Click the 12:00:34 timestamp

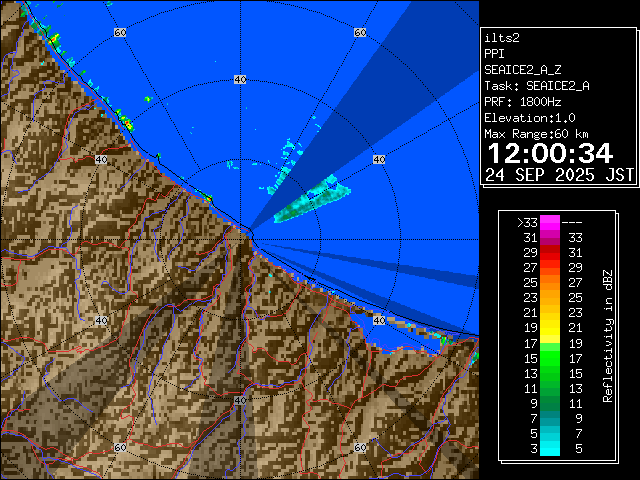pos(549,153)
